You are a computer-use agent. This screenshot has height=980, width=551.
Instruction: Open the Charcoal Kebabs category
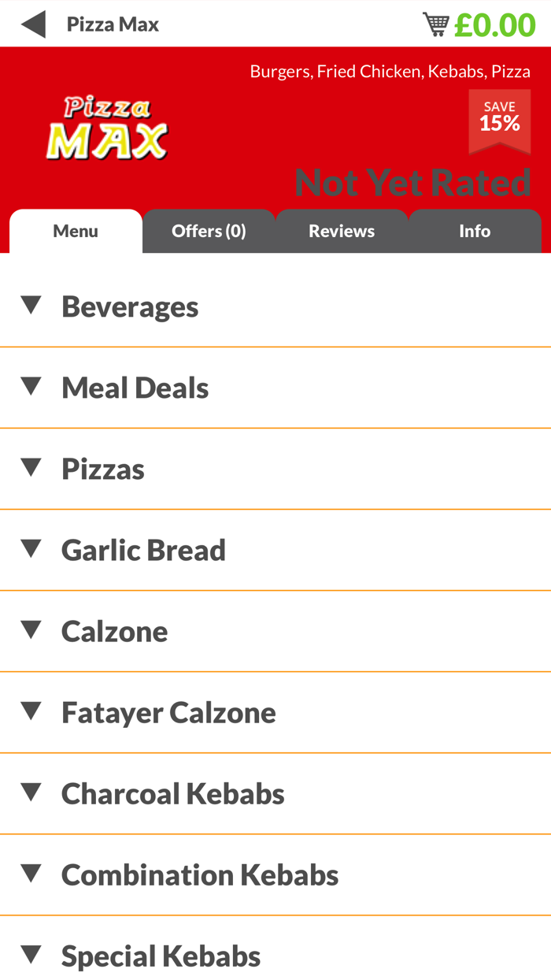pos(172,794)
